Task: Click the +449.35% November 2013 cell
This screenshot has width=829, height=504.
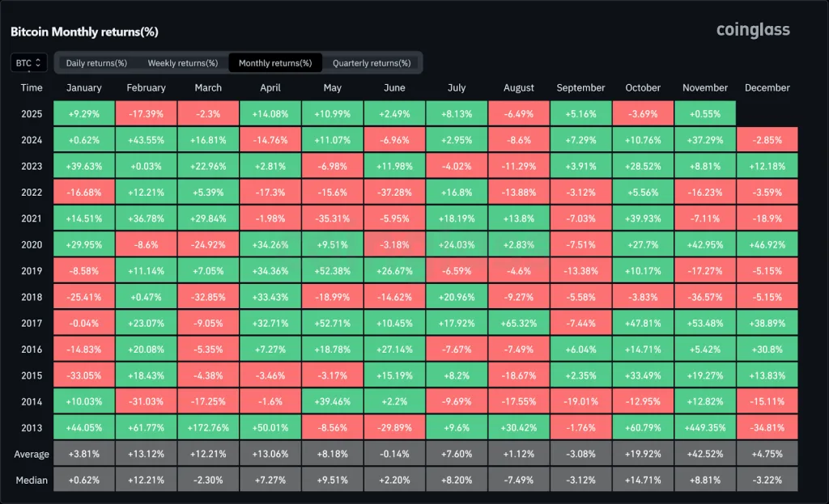Action: tap(704, 427)
